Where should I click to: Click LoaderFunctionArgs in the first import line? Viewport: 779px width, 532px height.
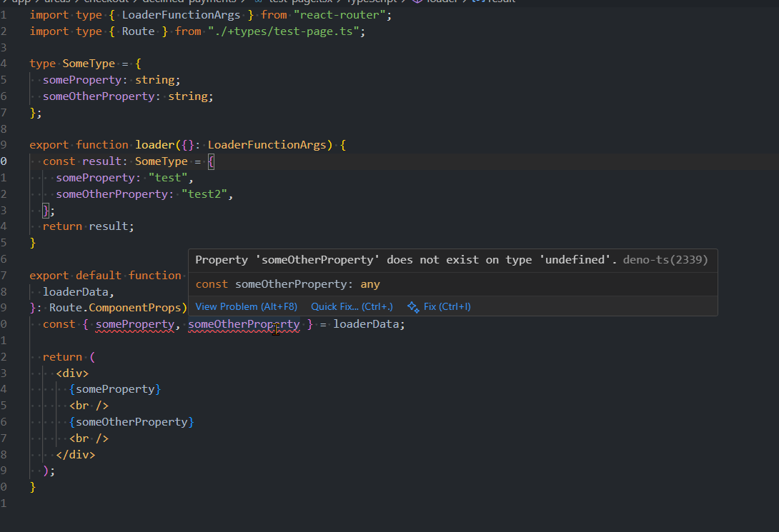point(181,15)
